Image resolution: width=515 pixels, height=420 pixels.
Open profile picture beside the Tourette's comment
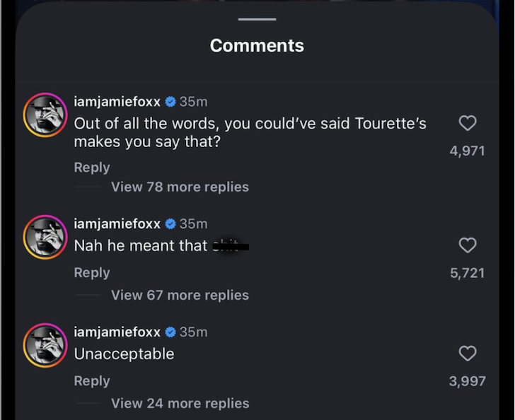pyautogui.click(x=45, y=114)
